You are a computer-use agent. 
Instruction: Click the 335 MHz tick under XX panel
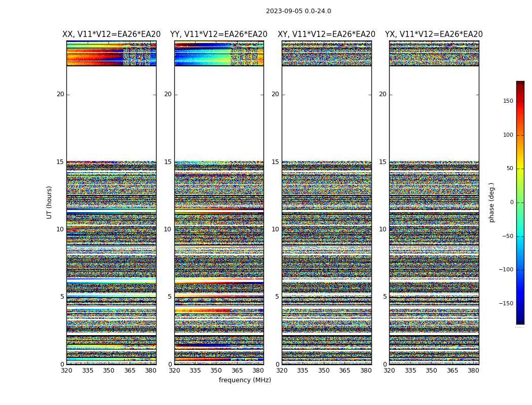(88, 371)
